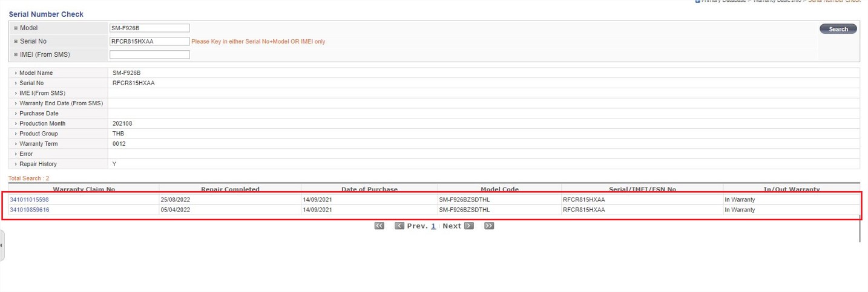Open warranty claim 341011015598
Screen dimensions: 868x292
pos(29,200)
